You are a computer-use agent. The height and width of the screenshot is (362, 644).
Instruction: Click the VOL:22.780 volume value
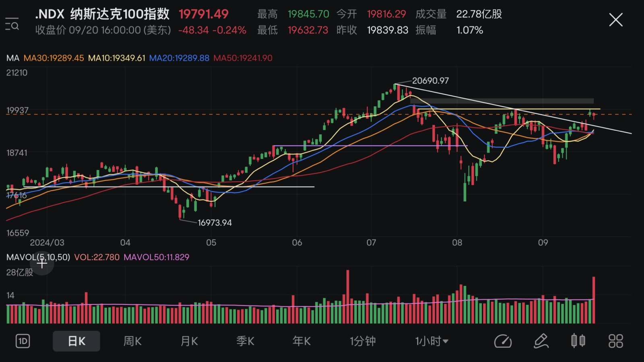pyautogui.click(x=97, y=257)
